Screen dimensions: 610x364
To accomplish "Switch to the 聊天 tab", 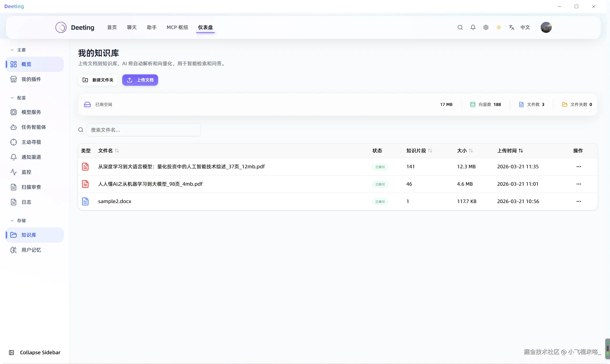I will (132, 27).
